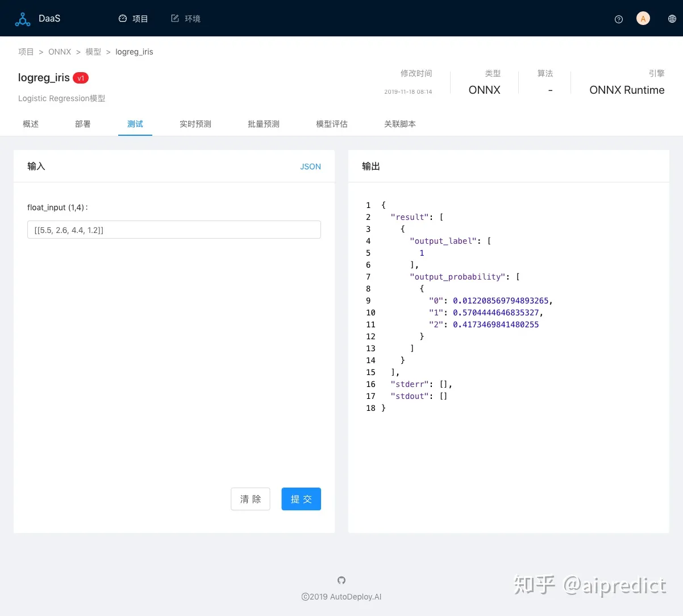Select the 测试 tab
Screen dimensions: 683x616
point(135,124)
